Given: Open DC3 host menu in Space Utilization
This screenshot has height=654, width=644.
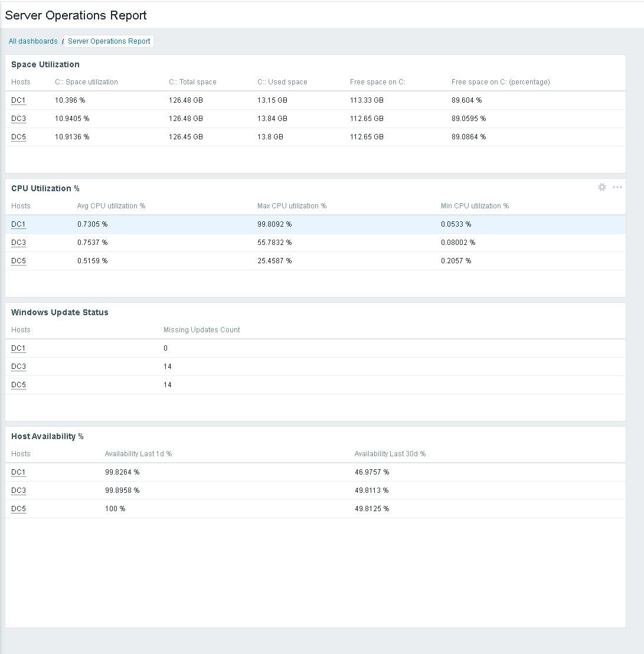Looking at the screenshot, I should click(x=18, y=119).
